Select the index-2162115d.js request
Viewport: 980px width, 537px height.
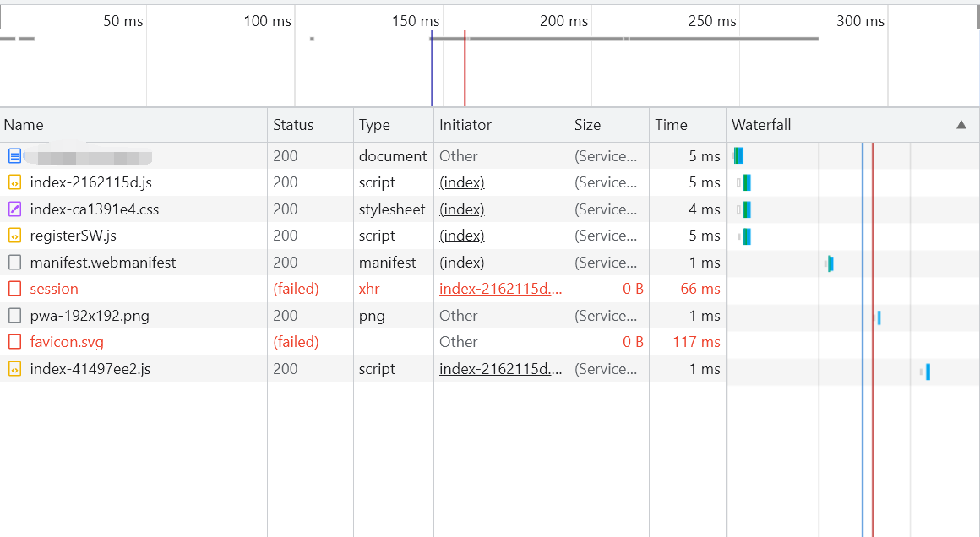click(x=91, y=182)
